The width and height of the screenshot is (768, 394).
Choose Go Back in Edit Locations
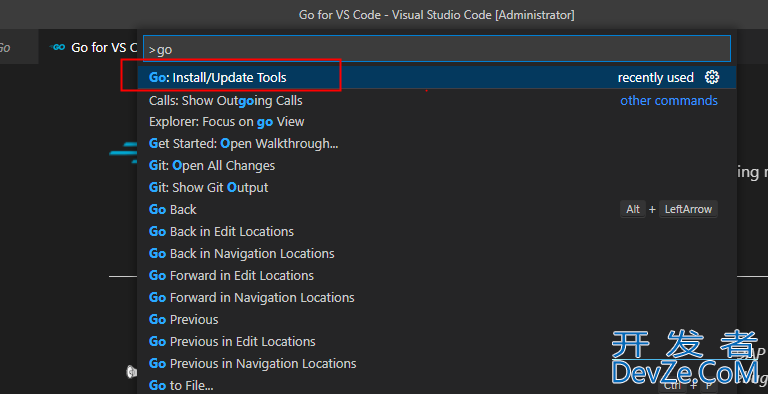tap(436, 232)
